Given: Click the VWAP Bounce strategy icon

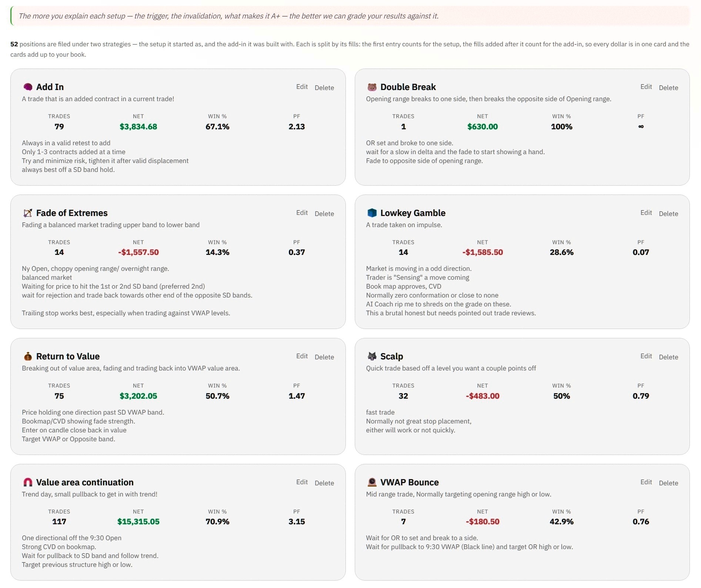Looking at the screenshot, I should pyautogui.click(x=372, y=482).
